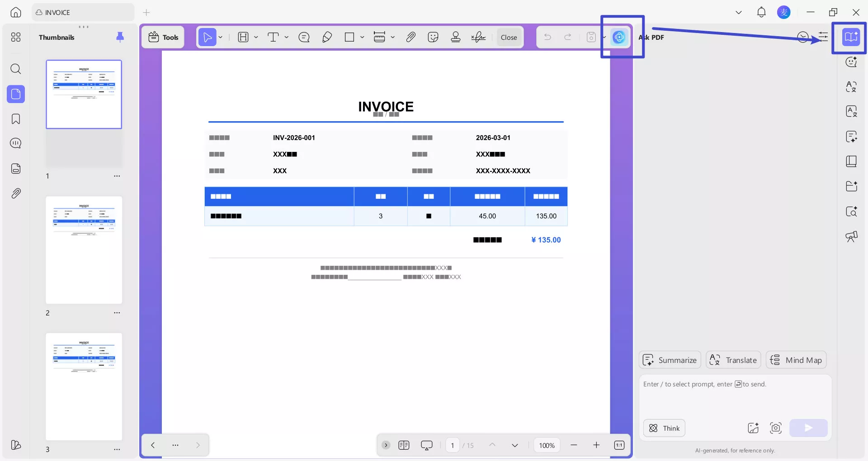This screenshot has height=461, width=868.
Task: Attach a file with the paperclip tool
Action: click(410, 37)
